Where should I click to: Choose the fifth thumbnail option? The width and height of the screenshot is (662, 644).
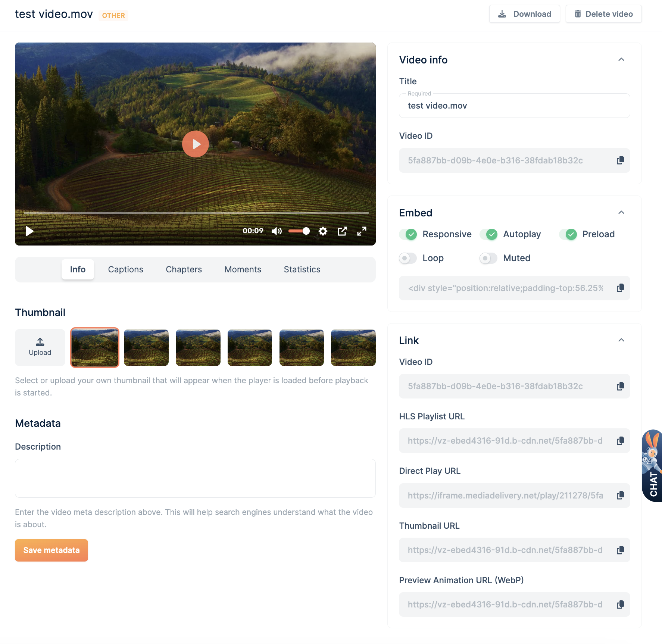coord(302,347)
